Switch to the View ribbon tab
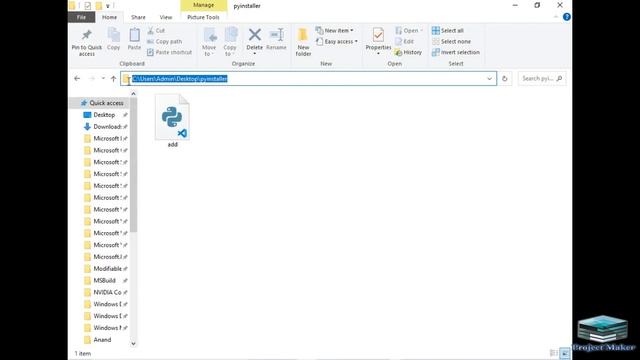Screen dimensions: 640x360 click(x=166, y=17)
